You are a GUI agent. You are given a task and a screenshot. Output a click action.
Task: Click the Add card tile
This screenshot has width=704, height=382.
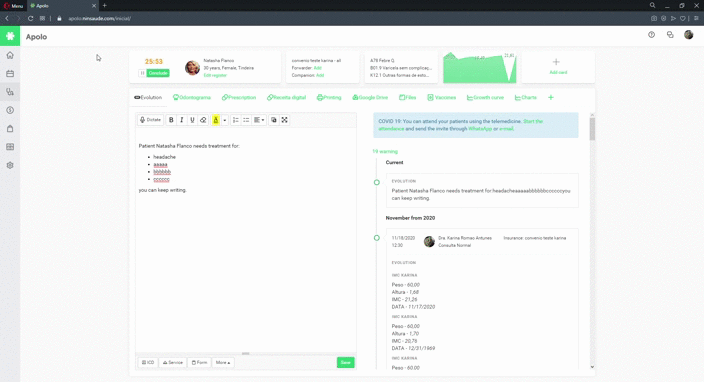click(x=558, y=67)
